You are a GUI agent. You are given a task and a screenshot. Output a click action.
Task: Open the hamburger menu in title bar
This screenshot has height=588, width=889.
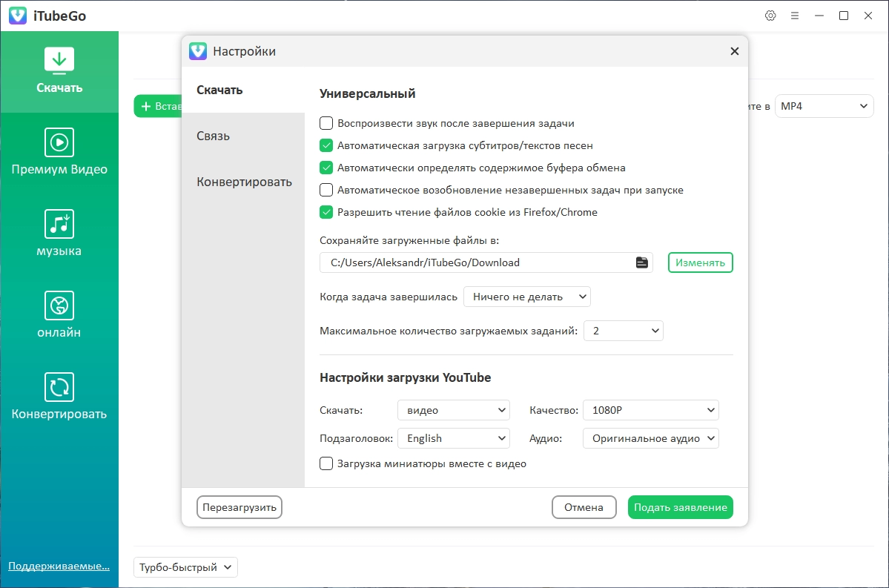(x=794, y=16)
